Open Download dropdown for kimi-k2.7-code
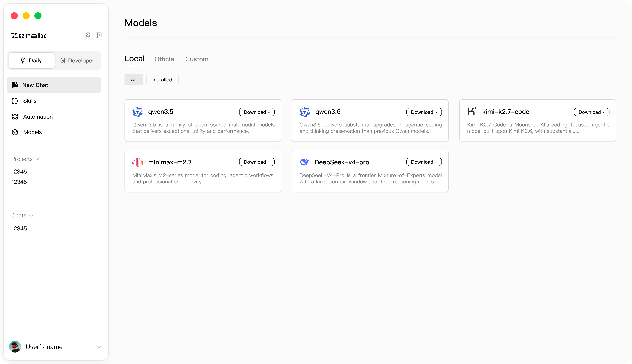Screen dimensions: 632x364 (x=592, y=112)
